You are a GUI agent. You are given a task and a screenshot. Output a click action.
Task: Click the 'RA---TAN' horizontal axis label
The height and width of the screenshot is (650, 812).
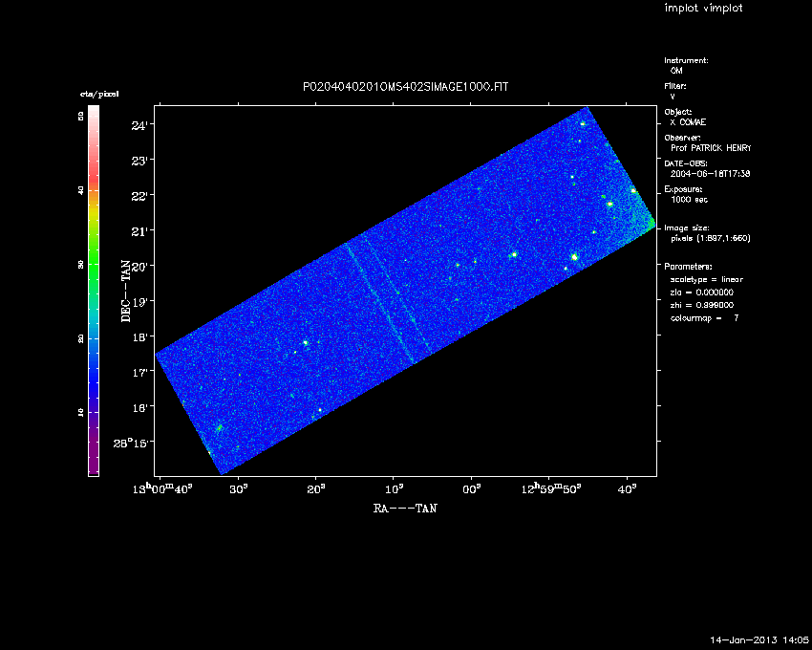(x=405, y=509)
